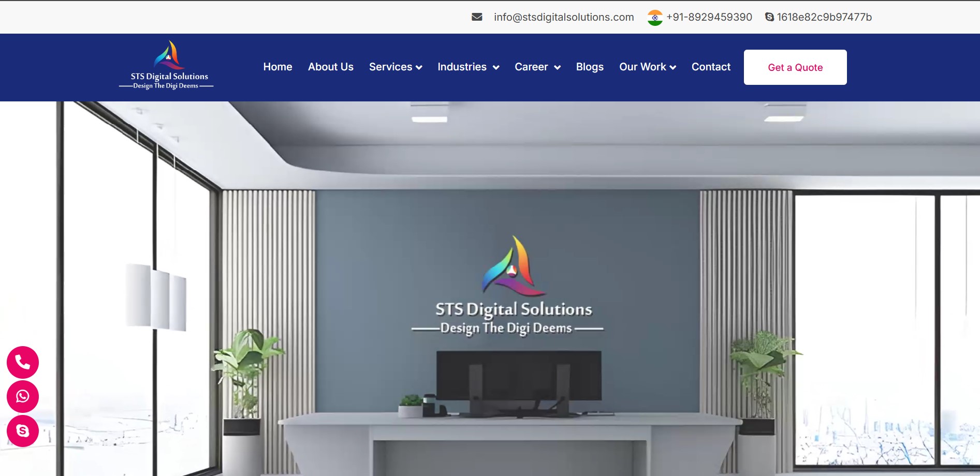This screenshot has width=980, height=476.
Task: Select the Career menu label
Action: 531,67
